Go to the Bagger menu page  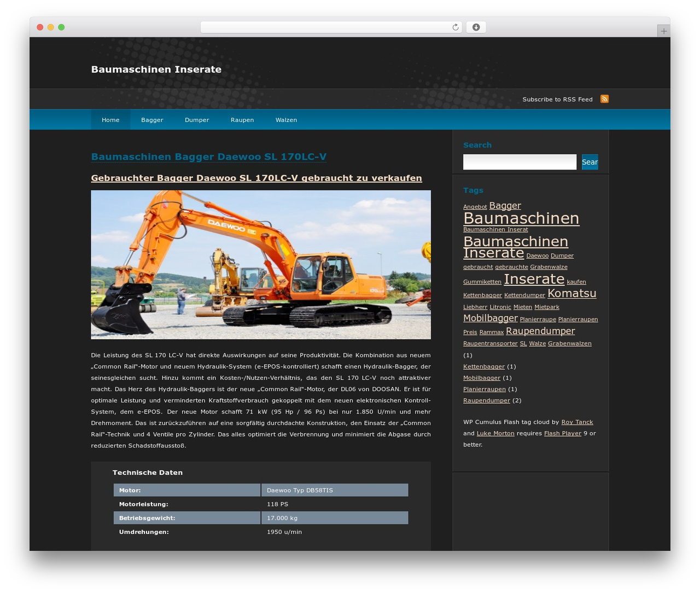pyautogui.click(x=152, y=120)
